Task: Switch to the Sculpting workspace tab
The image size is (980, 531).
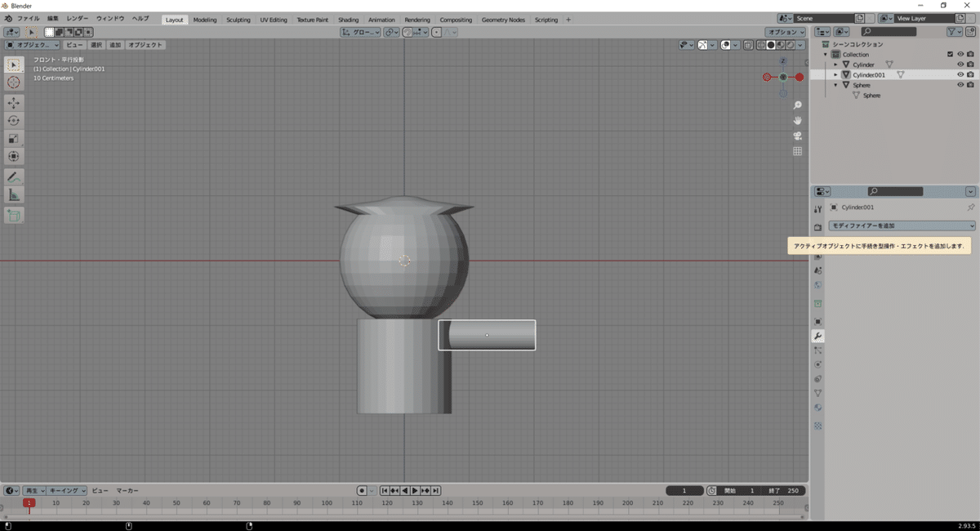Action: coord(238,20)
